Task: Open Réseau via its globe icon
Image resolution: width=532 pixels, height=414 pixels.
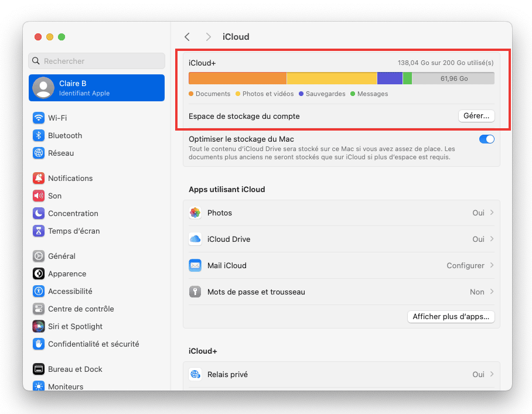Action: pyautogui.click(x=38, y=153)
